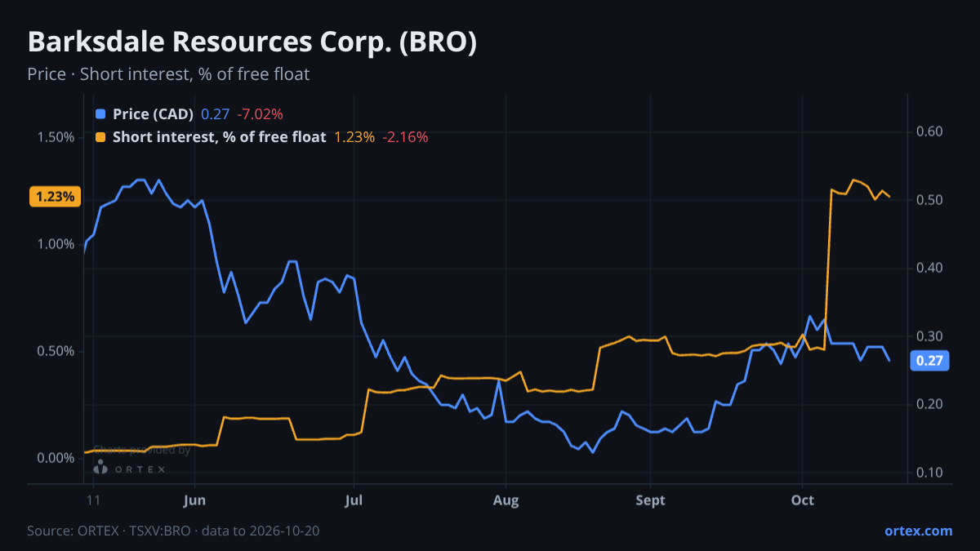
Task: Select the Price (CAD) legend label
Action: 154,114
